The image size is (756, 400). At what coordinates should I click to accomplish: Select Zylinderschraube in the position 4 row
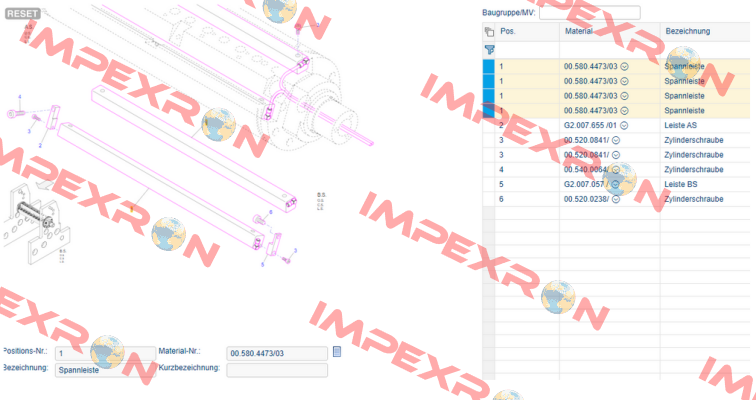click(694, 170)
